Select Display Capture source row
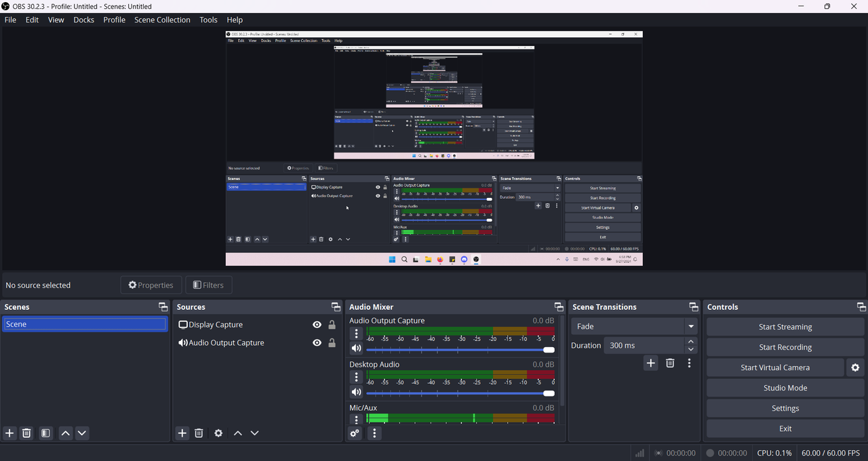The height and width of the screenshot is (461, 868). 256,325
